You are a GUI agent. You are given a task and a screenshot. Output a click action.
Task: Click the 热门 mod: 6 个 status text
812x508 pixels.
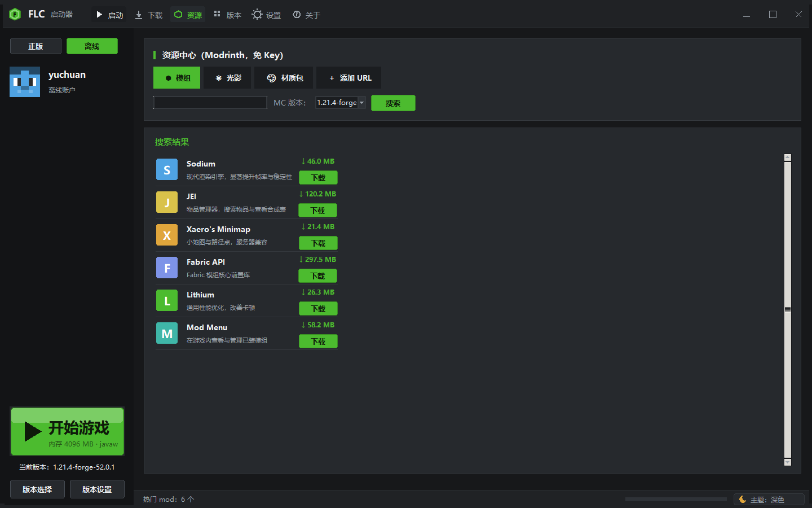(x=169, y=499)
